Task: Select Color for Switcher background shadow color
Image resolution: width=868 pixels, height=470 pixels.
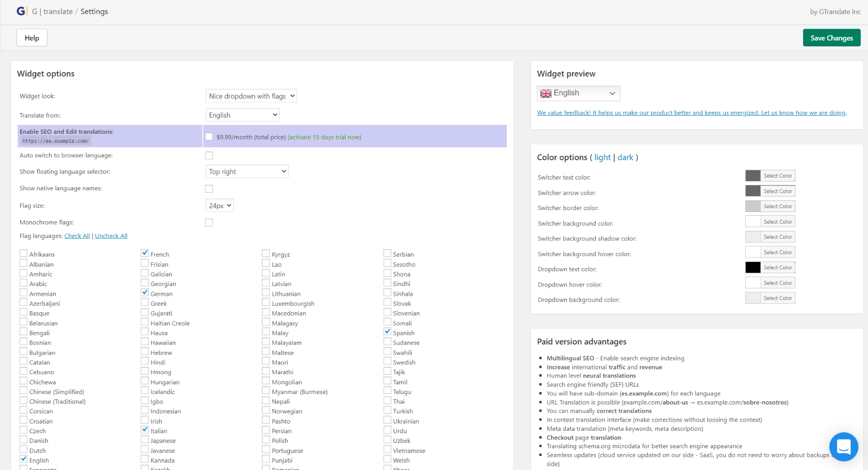Action: 777,237
